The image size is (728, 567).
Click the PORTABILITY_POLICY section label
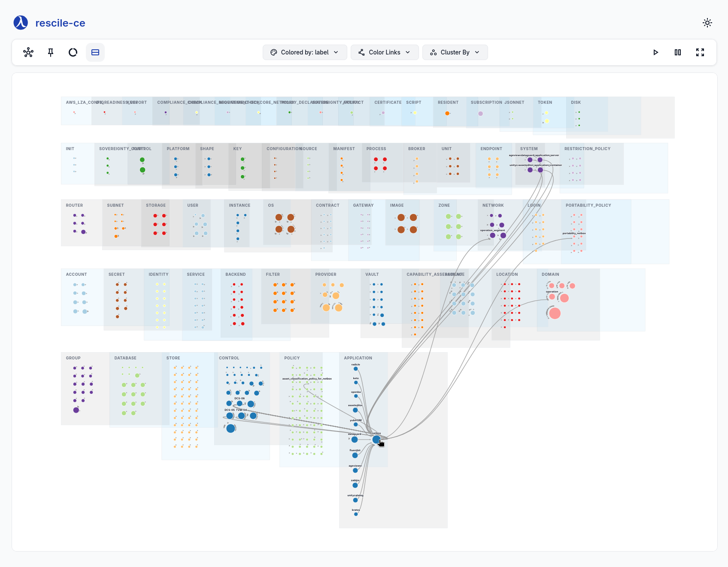coord(588,205)
